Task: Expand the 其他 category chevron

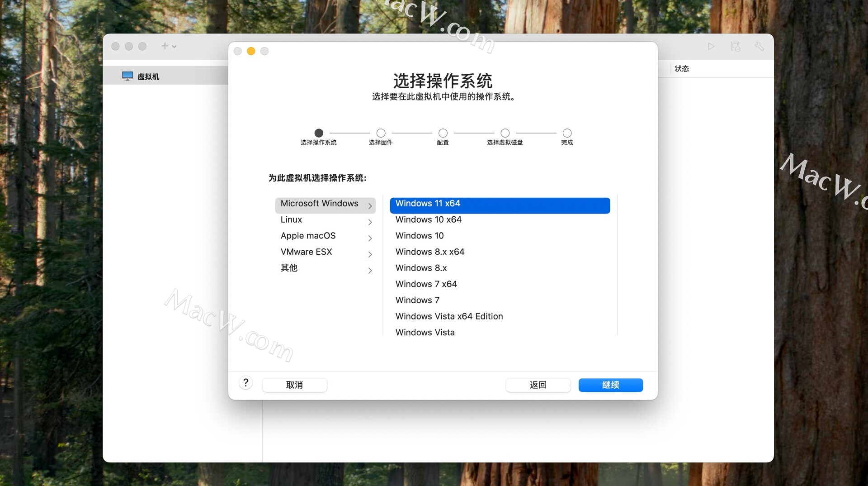Action: tap(370, 271)
